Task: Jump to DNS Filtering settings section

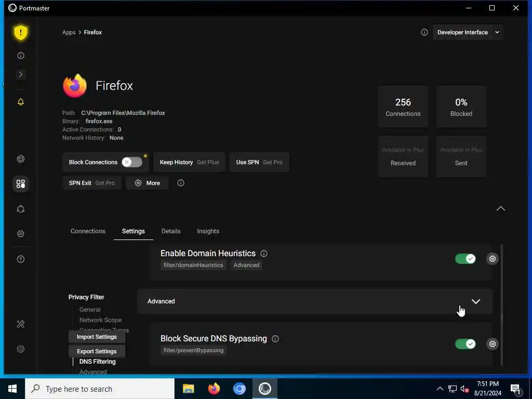Action: 97,362
